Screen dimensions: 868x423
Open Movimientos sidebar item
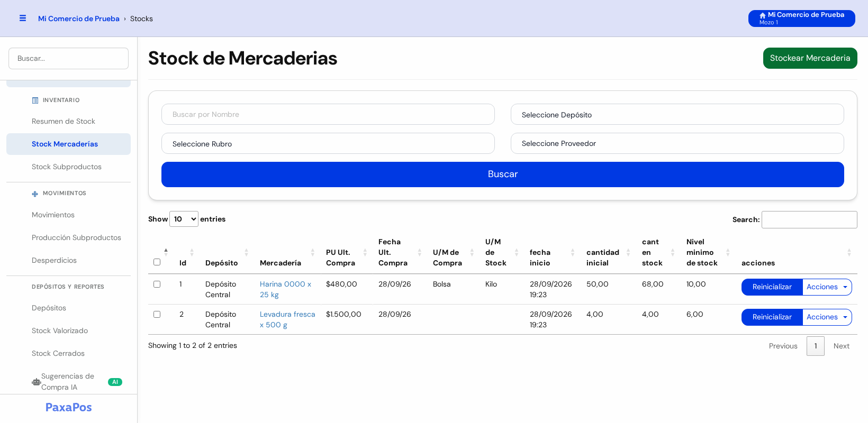68,215
